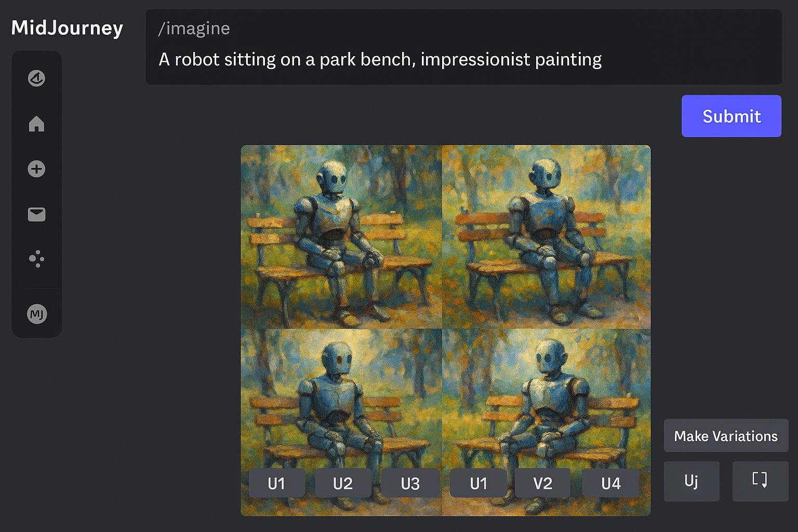Viewport: 798px width, 532px height.
Task: Open the MJ profile badge icon
Action: (x=37, y=314)
